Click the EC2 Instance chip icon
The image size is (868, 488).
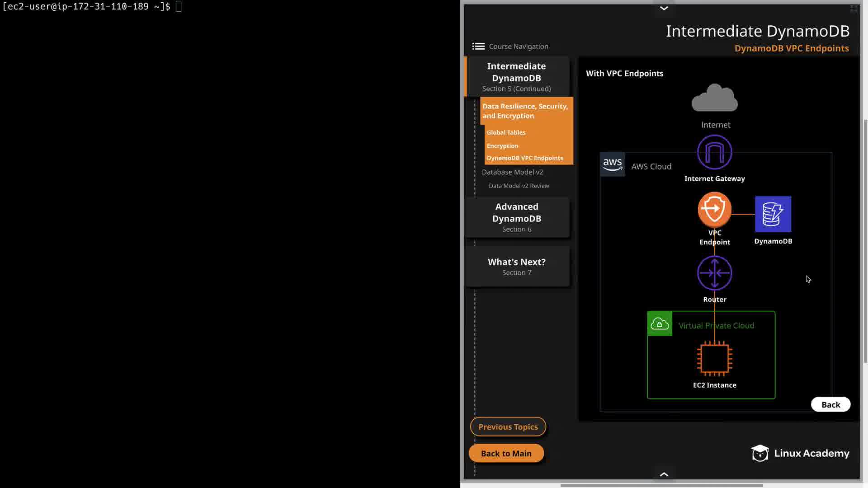pos(714,359)
